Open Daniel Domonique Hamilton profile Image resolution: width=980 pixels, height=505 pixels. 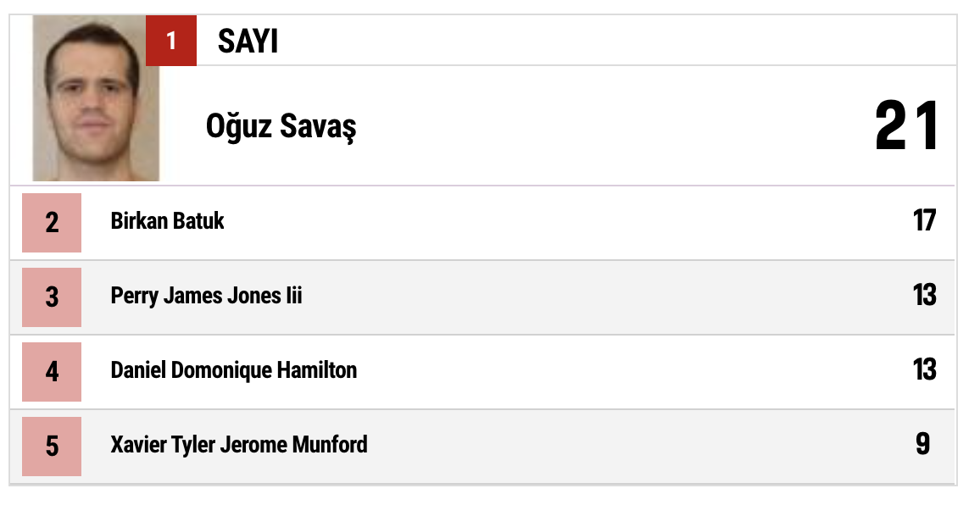(233, 370)
